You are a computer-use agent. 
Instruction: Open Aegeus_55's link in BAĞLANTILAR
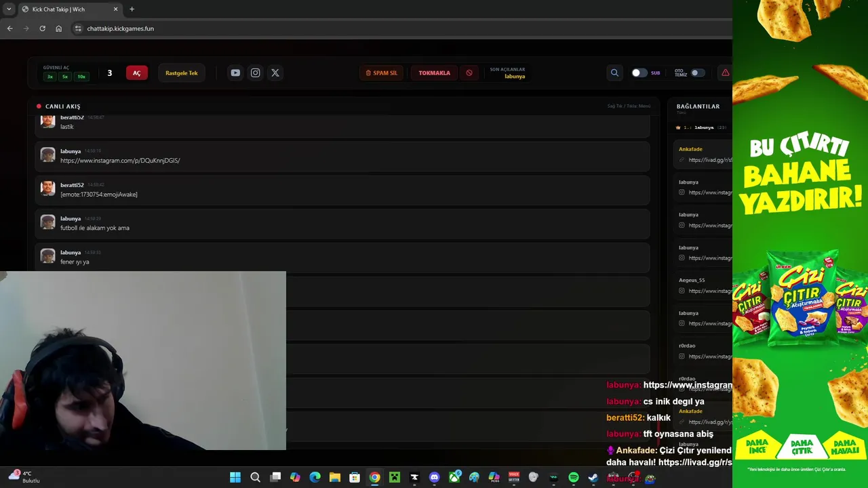[x=710, y=291]
